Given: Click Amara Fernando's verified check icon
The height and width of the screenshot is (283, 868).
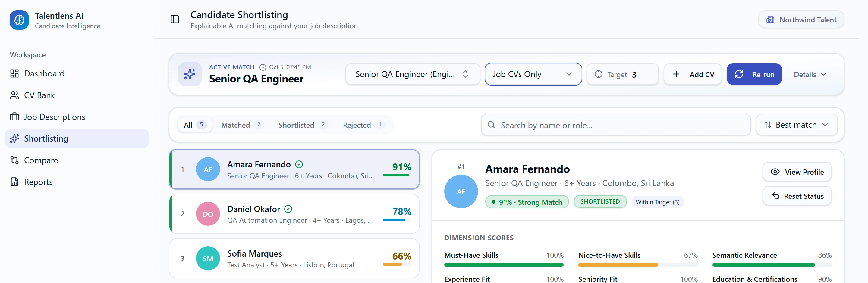Looking at the screenshot, I should point(299,164).
